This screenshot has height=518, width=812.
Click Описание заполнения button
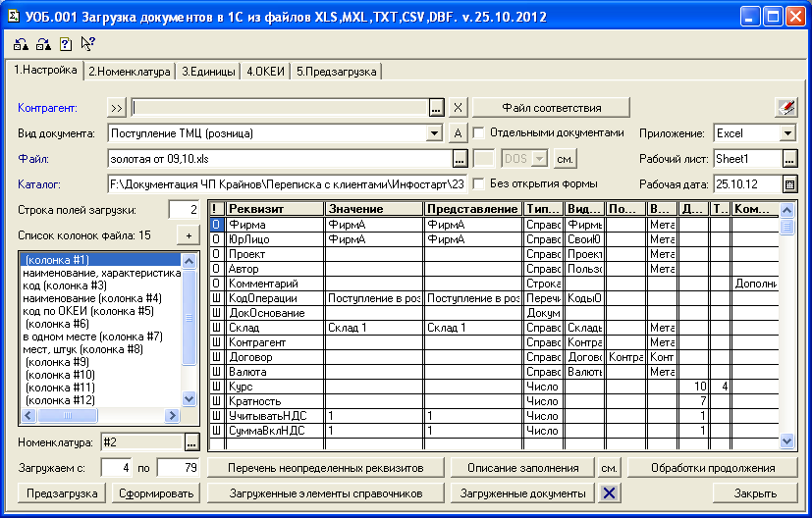click(x=523, y=468)
